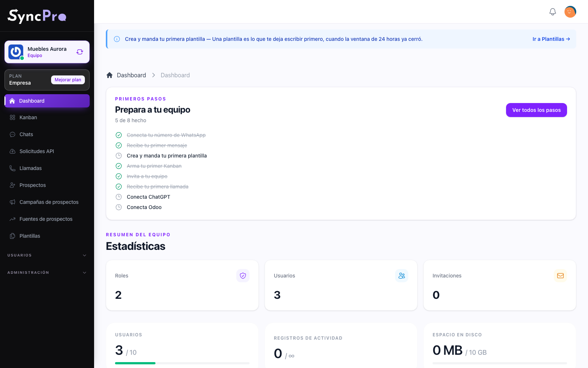588x368 pixels.
Task: Click the Campañas megaphone icon
Action: [12, 202]
